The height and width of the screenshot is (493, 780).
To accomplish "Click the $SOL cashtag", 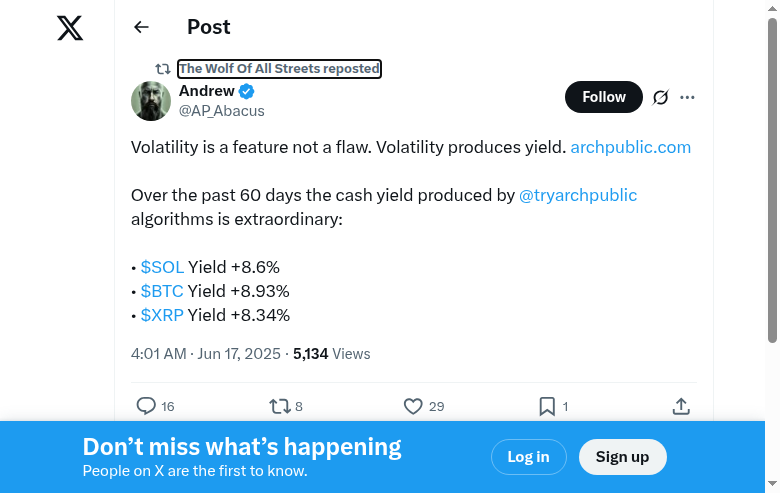I will coord(162,267).
